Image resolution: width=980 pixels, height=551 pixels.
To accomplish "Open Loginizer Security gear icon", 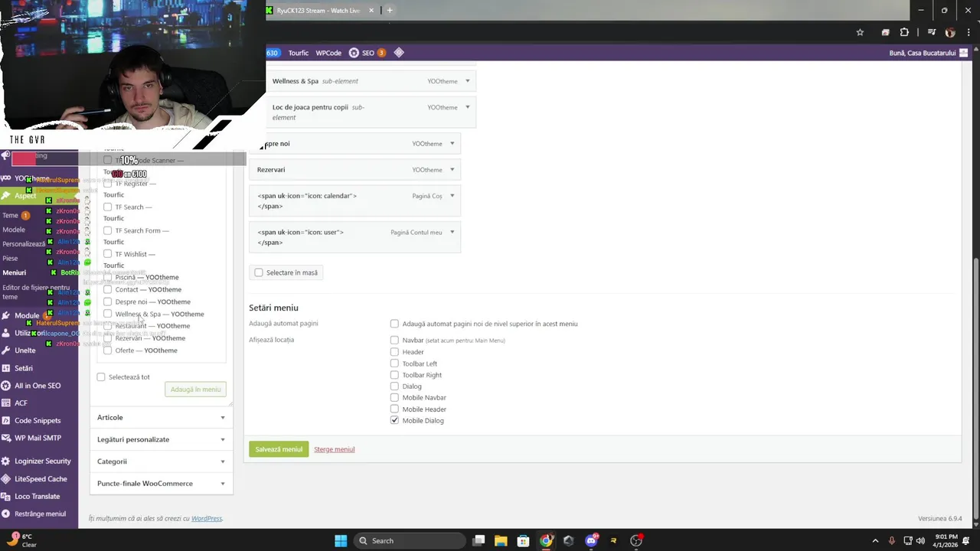I will point(6,461).
